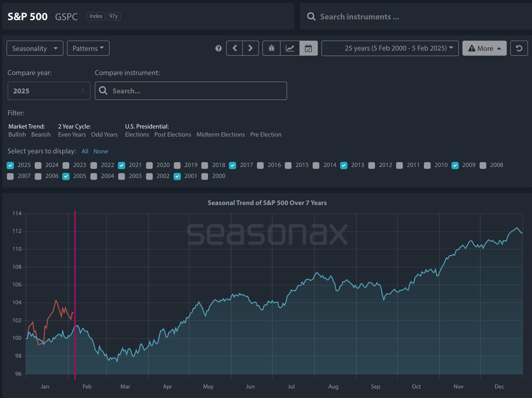The width and height of the screenshot is (532, 398).
Task: Click the magnifier in instrument search bar
Action: (x=311, y=16)
